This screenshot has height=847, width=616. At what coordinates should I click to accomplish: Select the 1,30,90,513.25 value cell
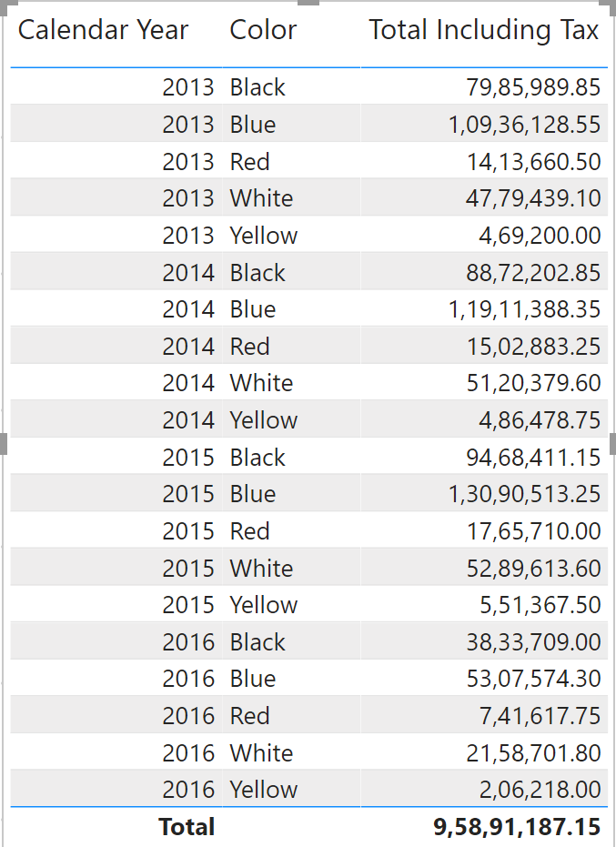[524, 494]
